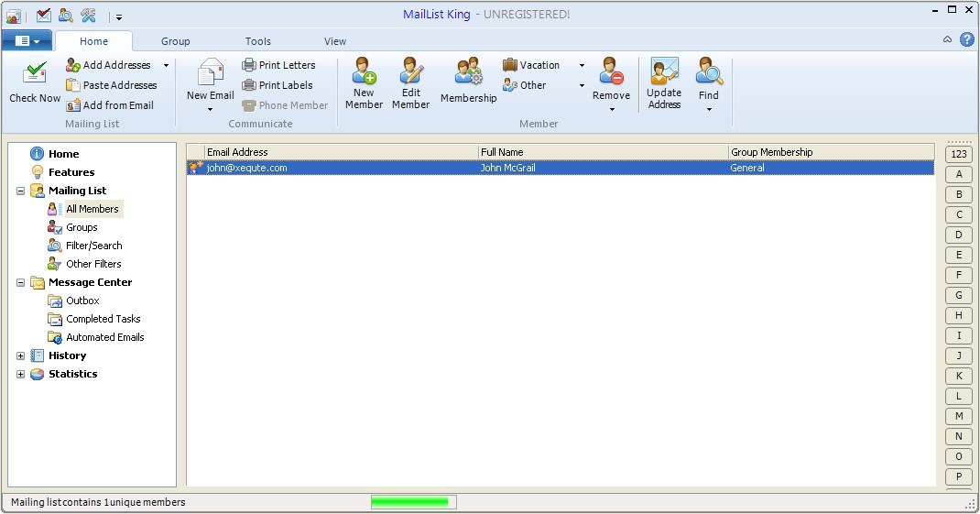
Task: Click the Add from Email icon
Action: [x=73, y=105]
